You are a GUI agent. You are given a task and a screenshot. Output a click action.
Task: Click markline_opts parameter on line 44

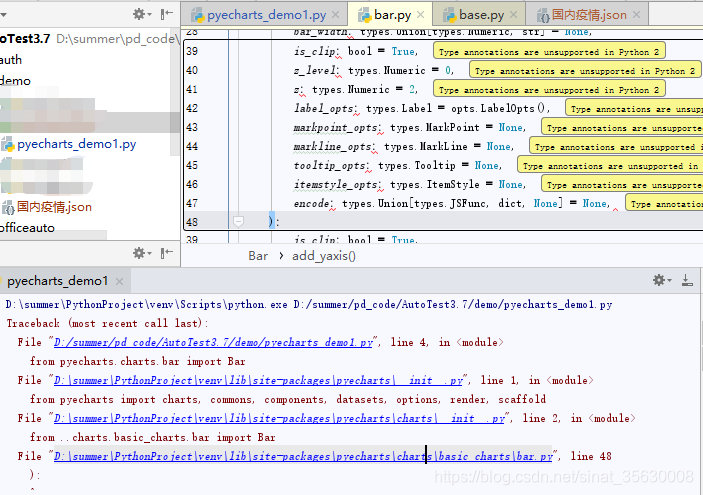pyautogui.click(x=333, y=147)
